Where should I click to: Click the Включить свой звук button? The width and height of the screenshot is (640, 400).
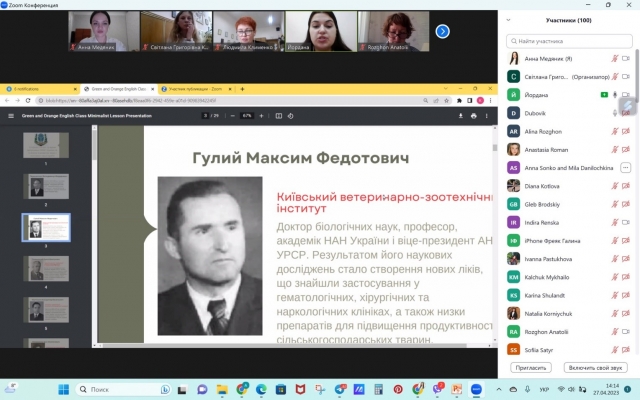click(x=596, y=368)
